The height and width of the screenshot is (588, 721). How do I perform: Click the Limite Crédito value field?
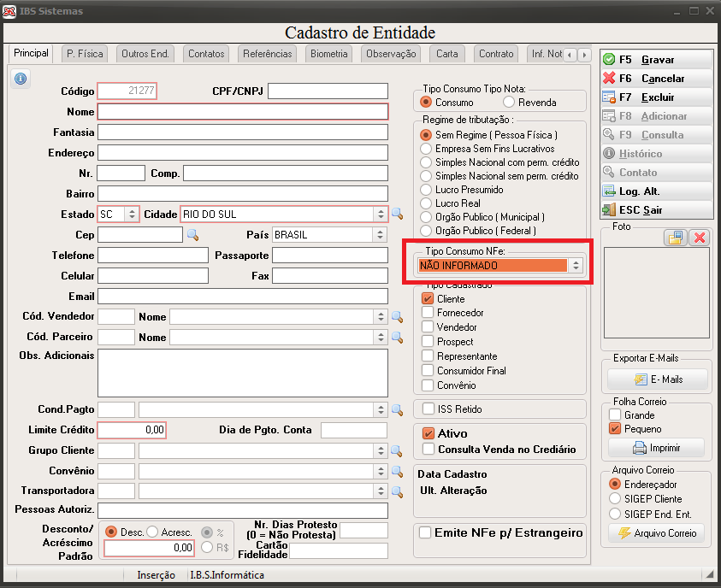point(132,430)
